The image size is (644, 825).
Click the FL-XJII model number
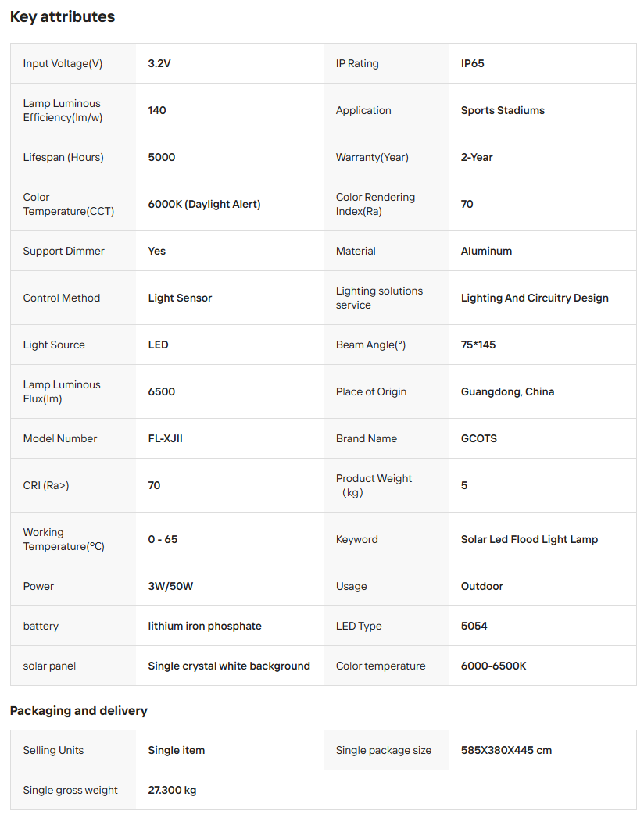tap(165, 438)
